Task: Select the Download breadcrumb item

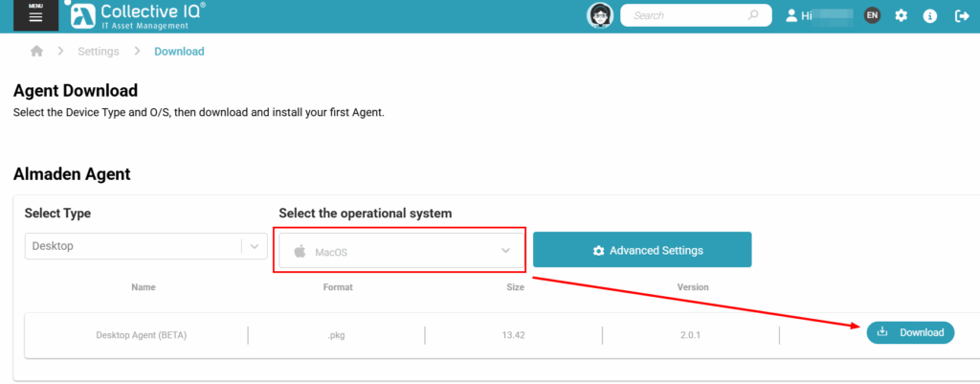Action: [x=179, y=52]
